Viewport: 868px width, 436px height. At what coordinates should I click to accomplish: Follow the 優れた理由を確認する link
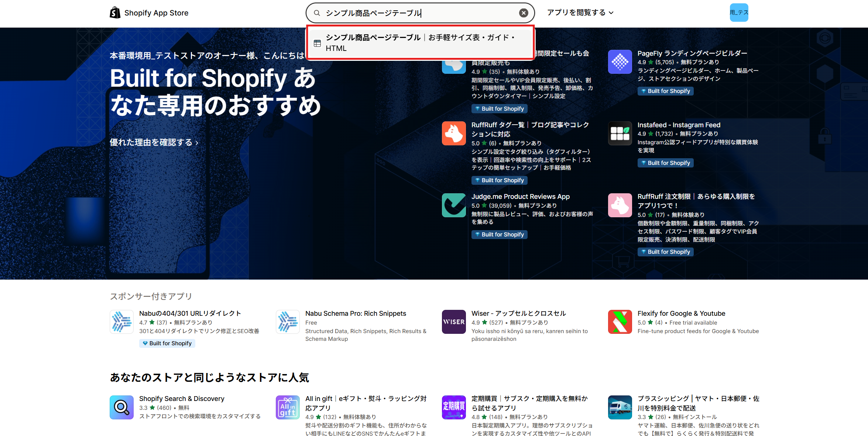(x=154, y=142)
